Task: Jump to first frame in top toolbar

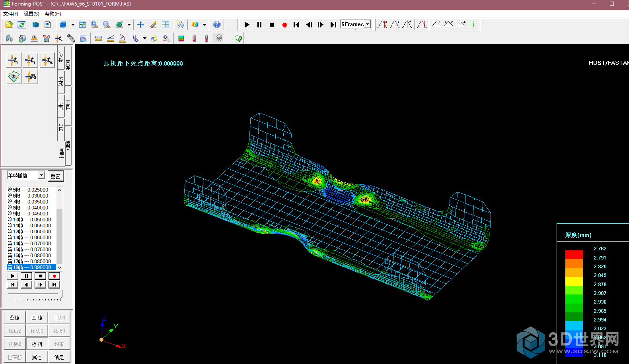Action: point(296,25)
